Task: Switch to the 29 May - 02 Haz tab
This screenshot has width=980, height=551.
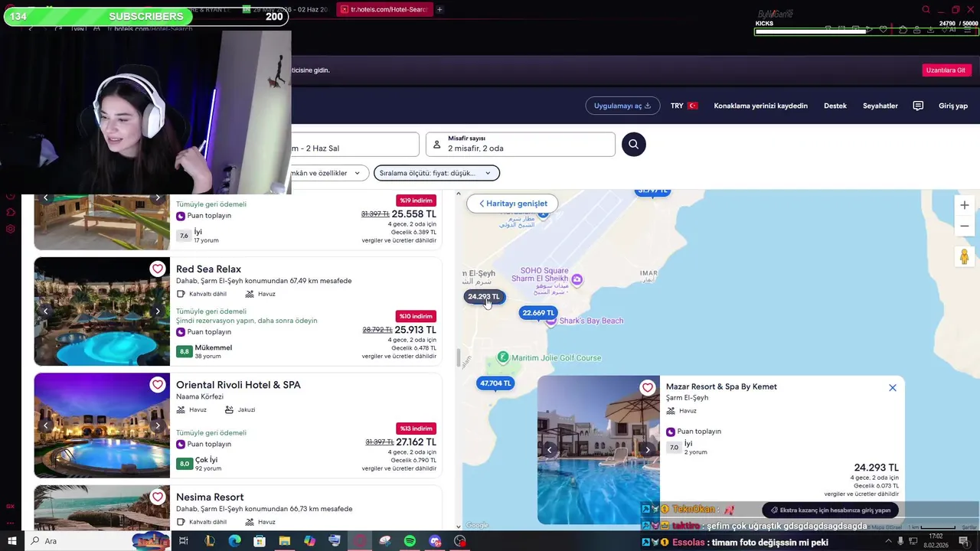Action: point(285,9)
